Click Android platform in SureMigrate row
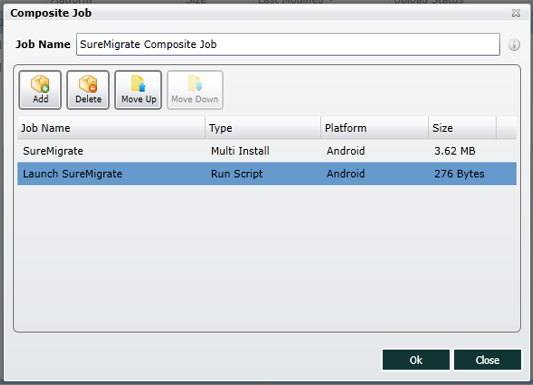This screenshot has width=533, height=385. click(345, 151)
